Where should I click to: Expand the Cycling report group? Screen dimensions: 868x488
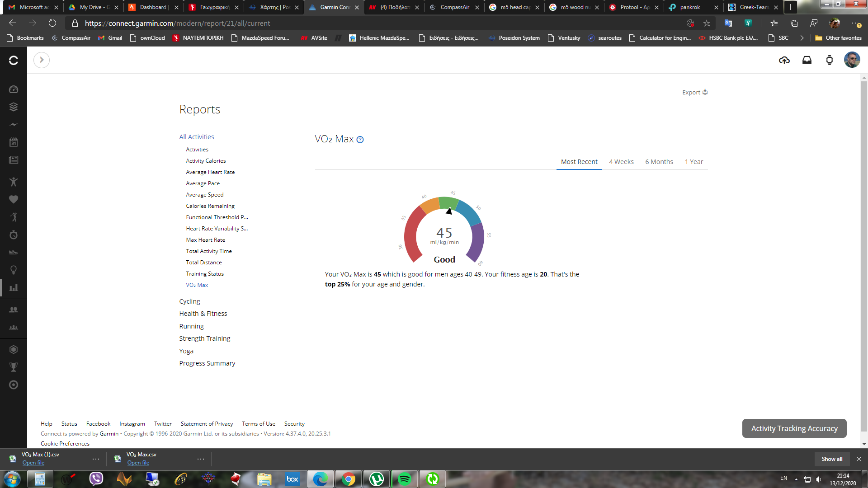pyautogui.click(x=189, y=301)
